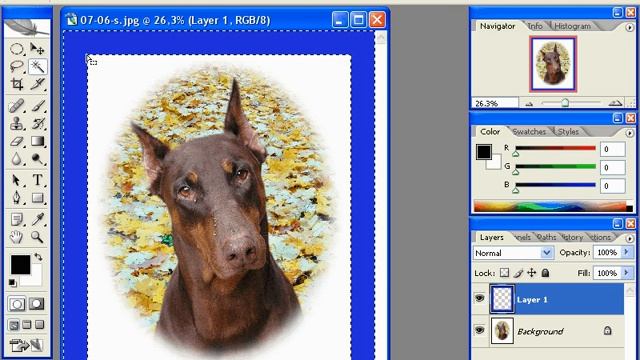Choose Full Screen mode in toolbox
This screenshot has width=640, height=360.
pos(39,325)
